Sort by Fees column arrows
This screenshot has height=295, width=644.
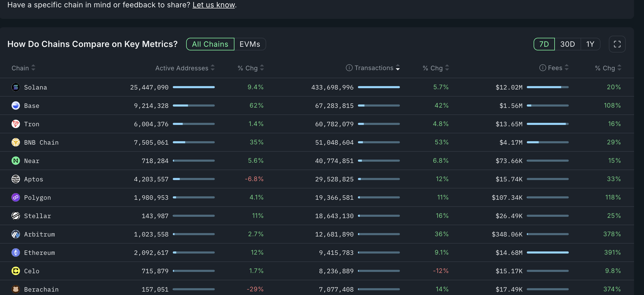tap(567, 68)
